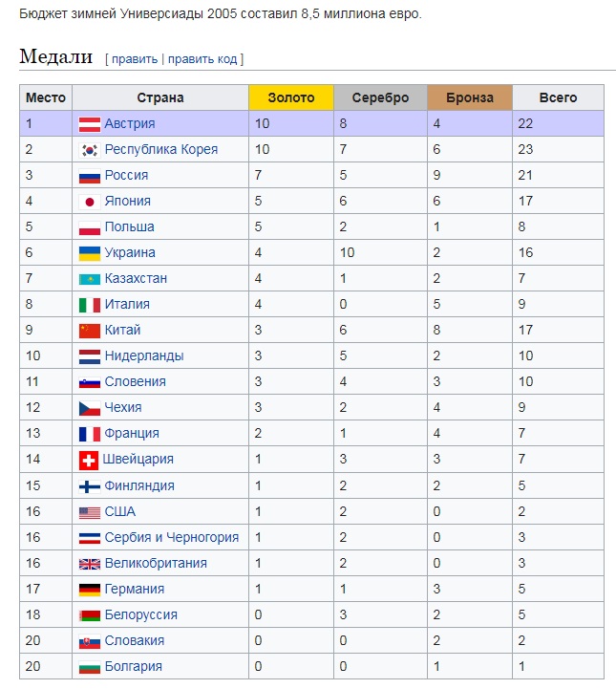Image resolution: width=616 pixels, height=689 pixels.
Task: Click the Серебро column header
Action: click(x=380, y=97)
